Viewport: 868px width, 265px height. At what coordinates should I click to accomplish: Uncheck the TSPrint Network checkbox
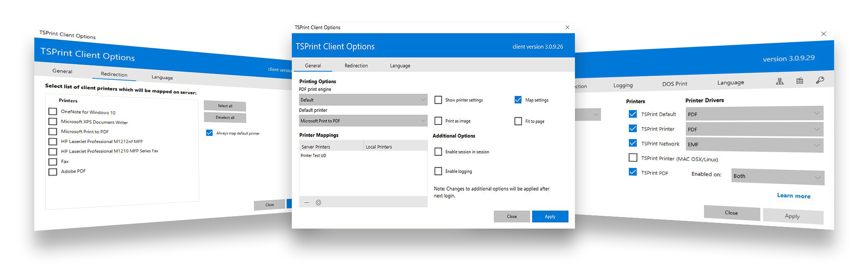point(632,143)
